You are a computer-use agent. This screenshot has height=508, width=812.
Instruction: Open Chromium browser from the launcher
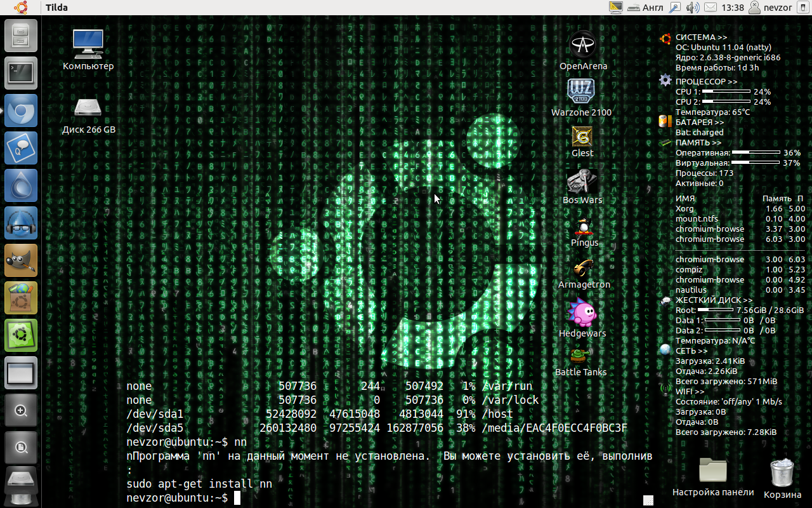(x=21, y=110)
